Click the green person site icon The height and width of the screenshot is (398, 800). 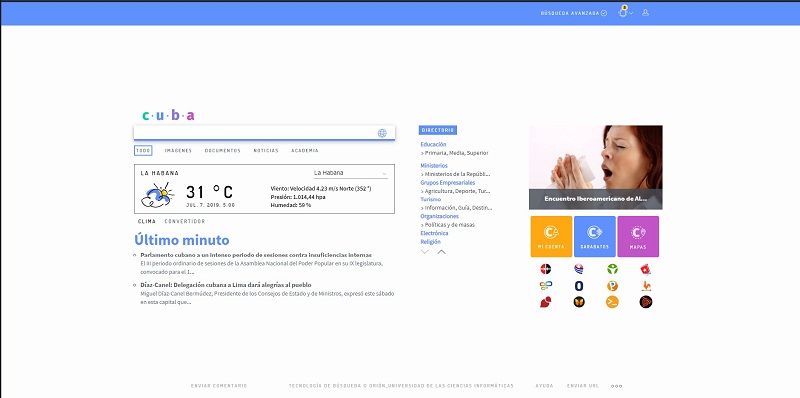(x=612, y=269)
